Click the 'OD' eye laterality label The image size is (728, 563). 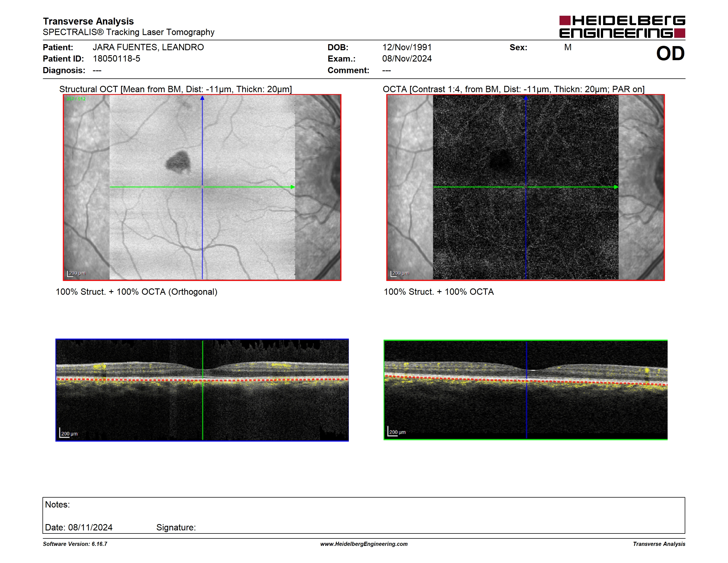670,53
